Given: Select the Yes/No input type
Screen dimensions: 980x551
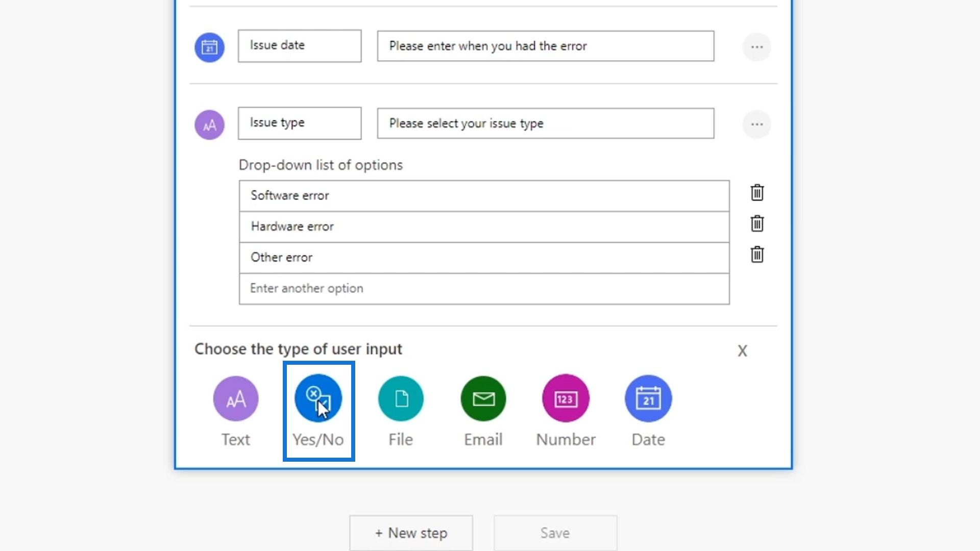Looking at the screenshot, I should [318, 398].
